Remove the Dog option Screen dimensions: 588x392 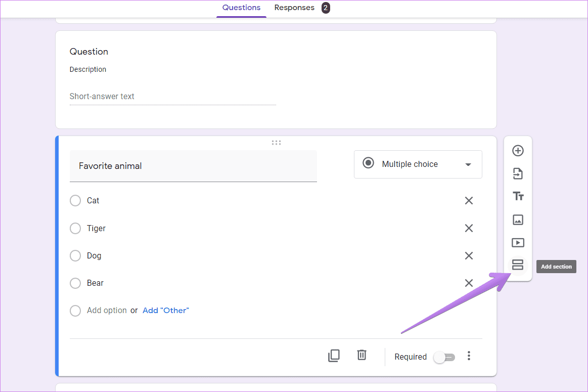pos(469,256)
